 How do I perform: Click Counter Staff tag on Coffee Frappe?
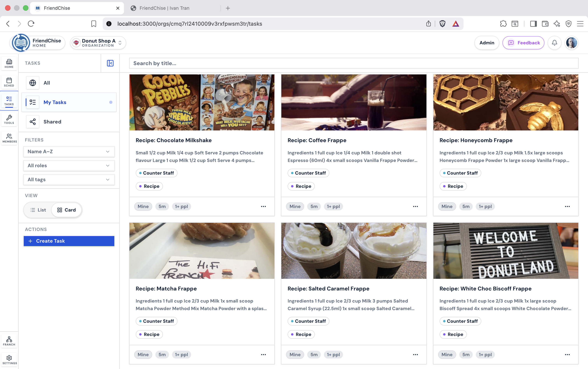pyautogui.click(x=308, y=173)
